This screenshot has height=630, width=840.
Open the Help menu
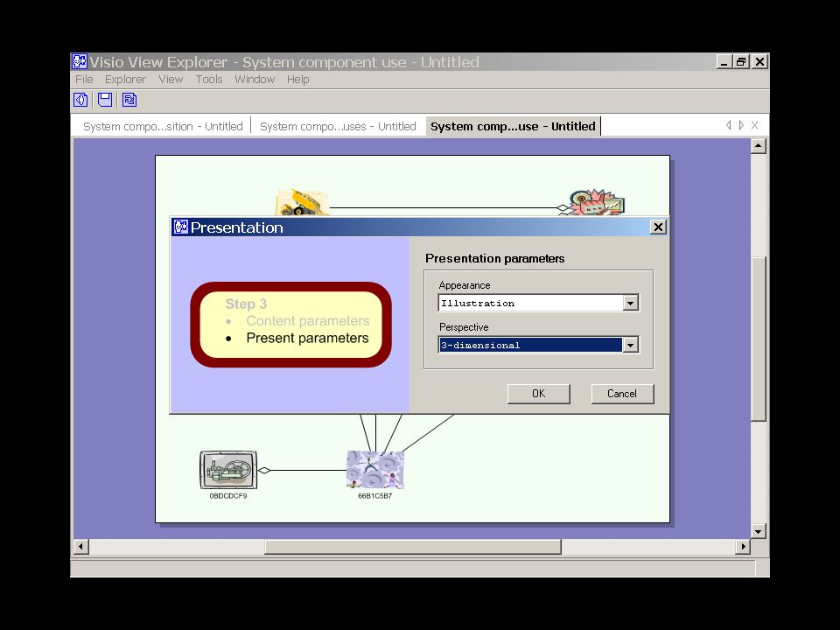pyautogui.click(x=297, y=80)
